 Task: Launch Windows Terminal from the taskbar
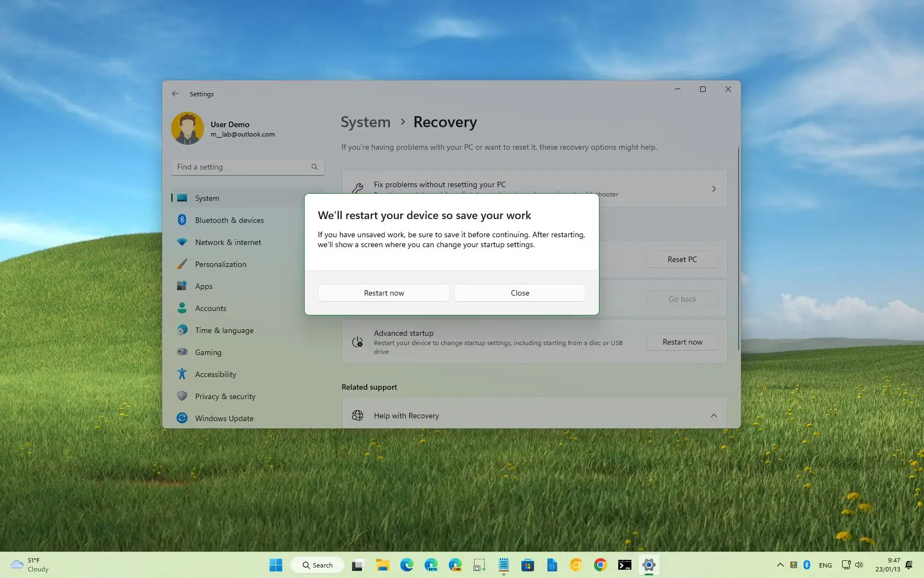pos(624,565)
